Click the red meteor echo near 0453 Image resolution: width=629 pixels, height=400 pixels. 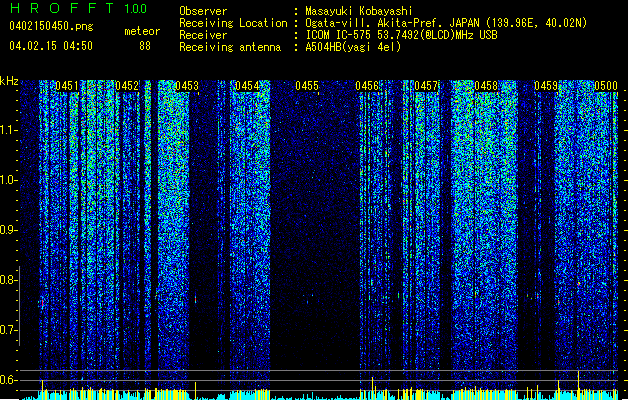point(195,300)
